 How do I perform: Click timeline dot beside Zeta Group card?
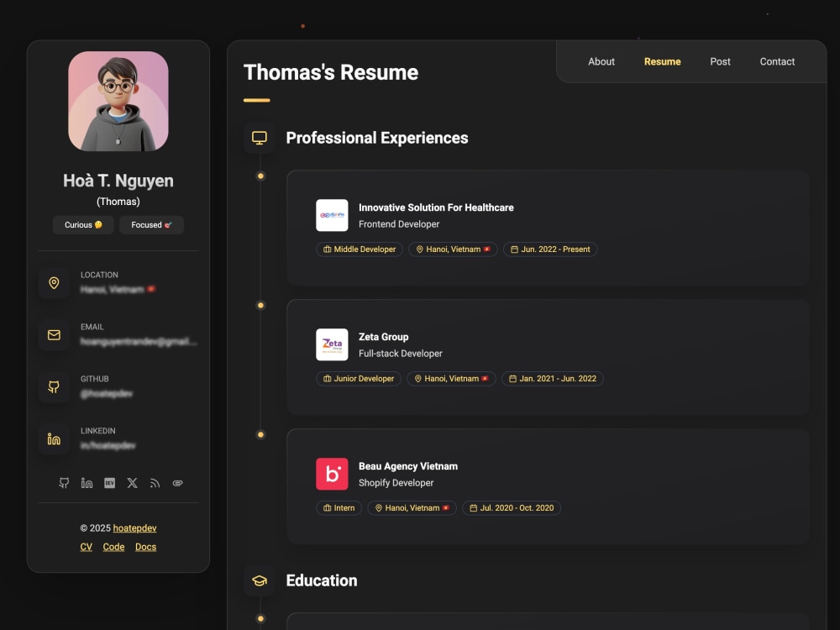point(261,306)
